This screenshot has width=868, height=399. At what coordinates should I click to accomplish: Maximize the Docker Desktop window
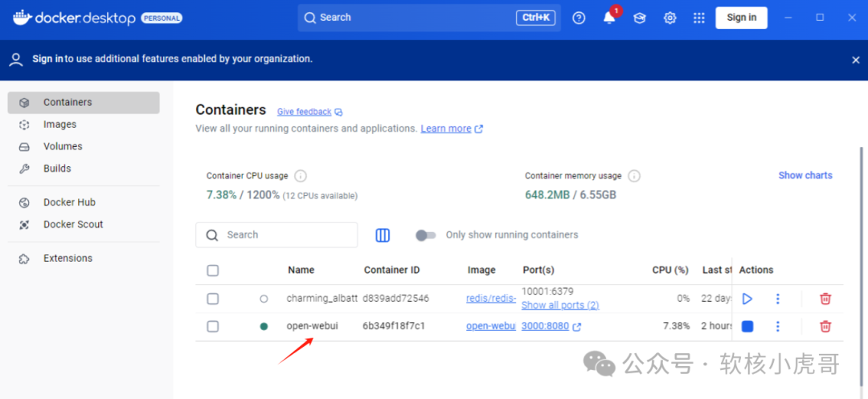pyautogui.click(x=821, y=18)
